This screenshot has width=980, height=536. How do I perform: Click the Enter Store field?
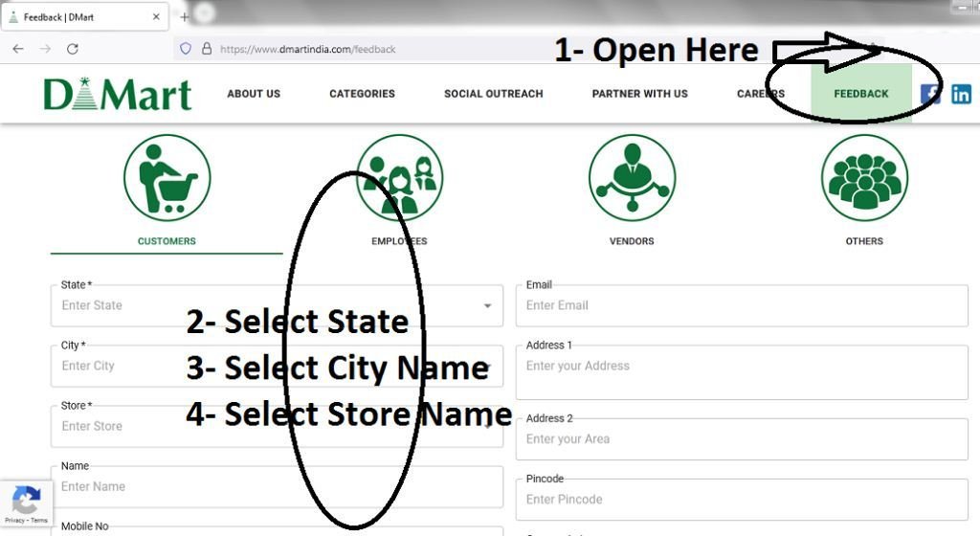[277, 426]
